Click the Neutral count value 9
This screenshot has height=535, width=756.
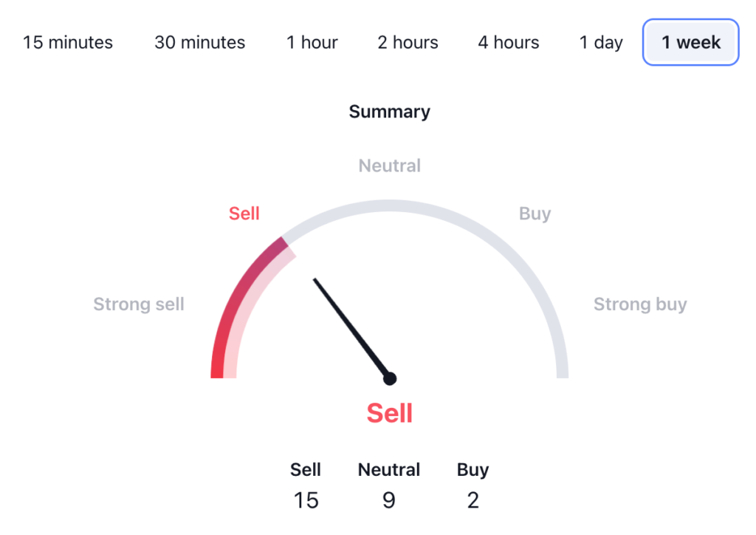point(389,500)
